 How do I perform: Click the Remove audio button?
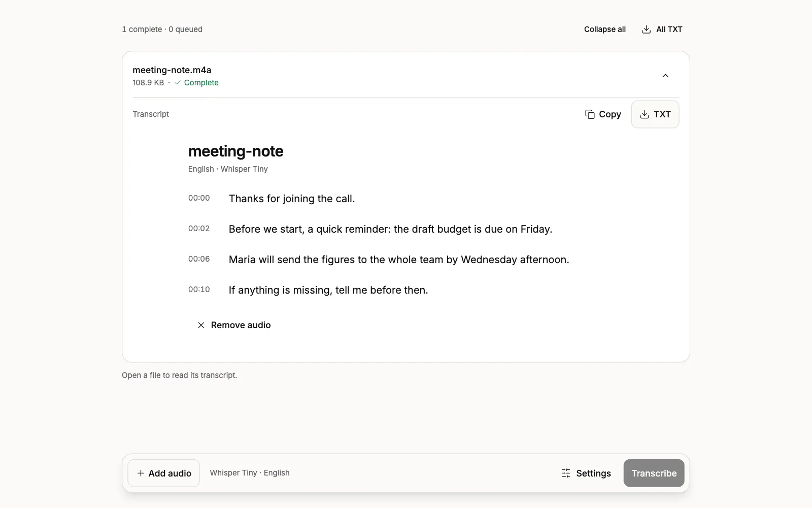(x=234, y=325)
